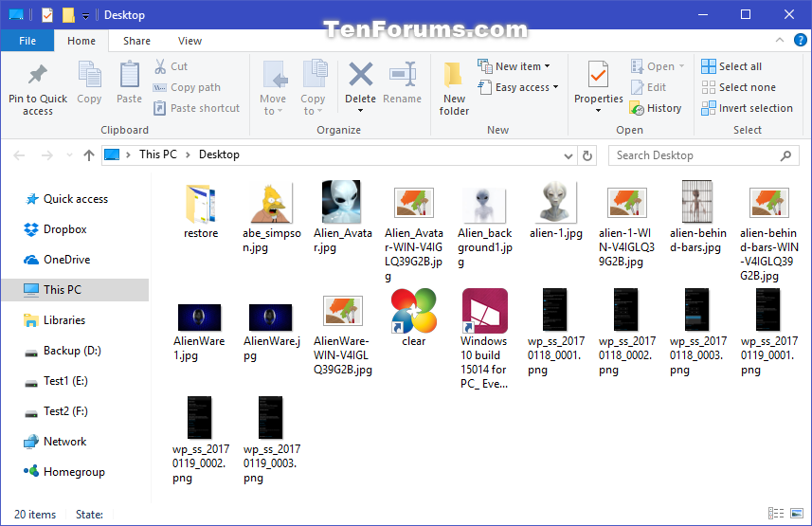This screenshot has width=812, height=526.
Task: Select the alien-behind-bars.jpg file
Action: tap(697, 218)
